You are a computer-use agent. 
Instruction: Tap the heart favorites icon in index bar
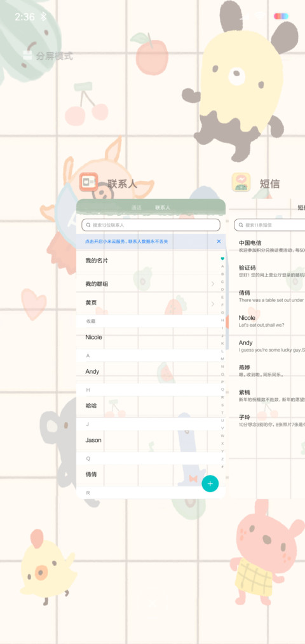coord(222,259)
